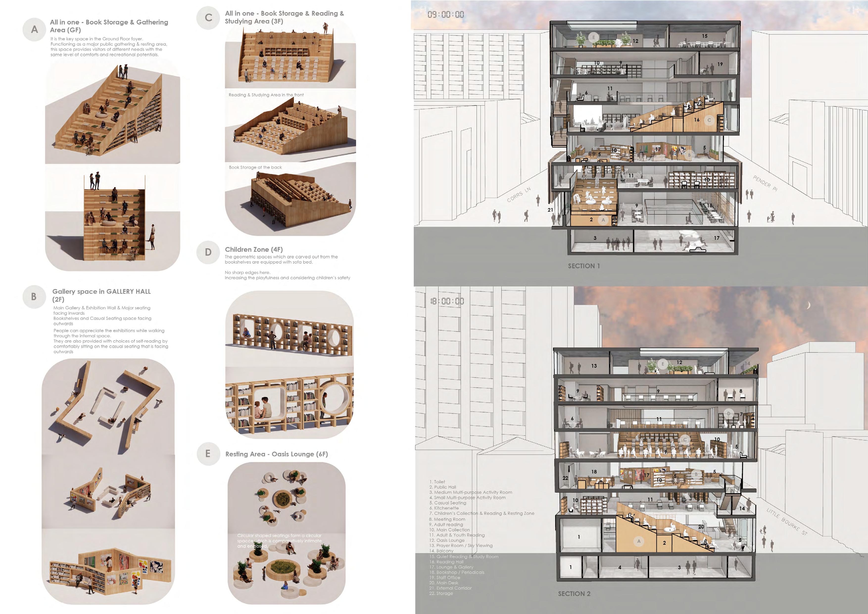Click the circular letter D badge near Children Zone
Viewport: 868px width, 614px height.
208,252
